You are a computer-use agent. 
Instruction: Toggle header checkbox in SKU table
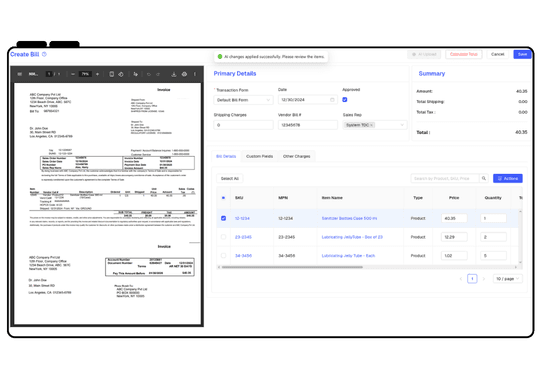point(223,198)
